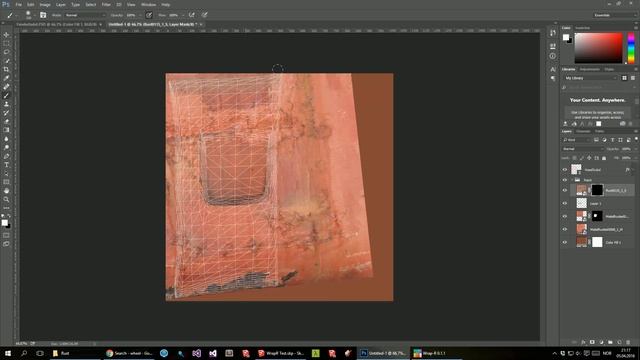Open the brush Opacity slider dropdown
The height and width of the screenshot is (360, 640).
(x=140, y=15)
